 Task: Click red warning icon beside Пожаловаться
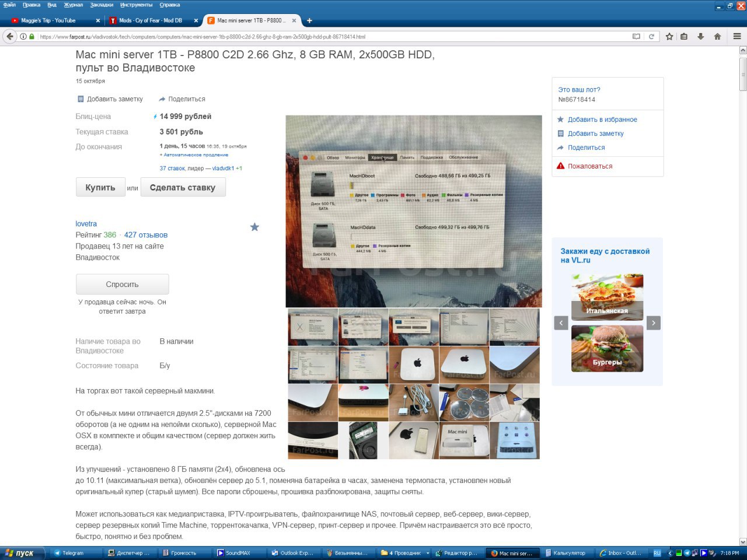point(560,166)
